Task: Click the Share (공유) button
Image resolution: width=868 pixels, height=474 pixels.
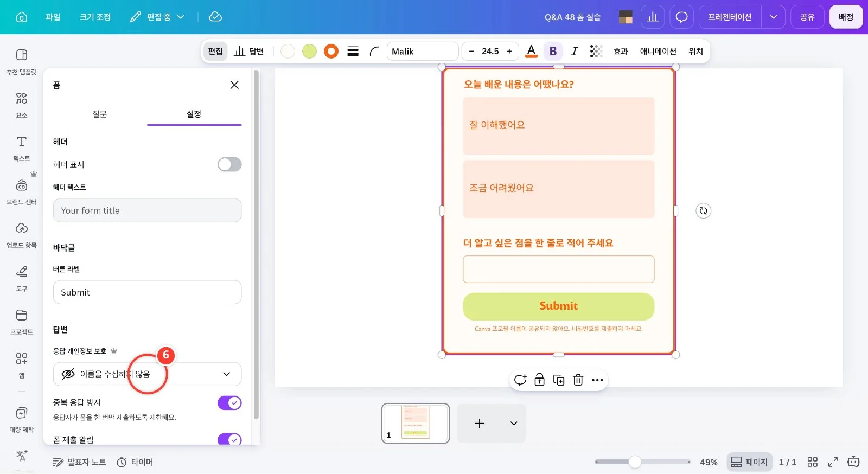Action: point(807,17)
